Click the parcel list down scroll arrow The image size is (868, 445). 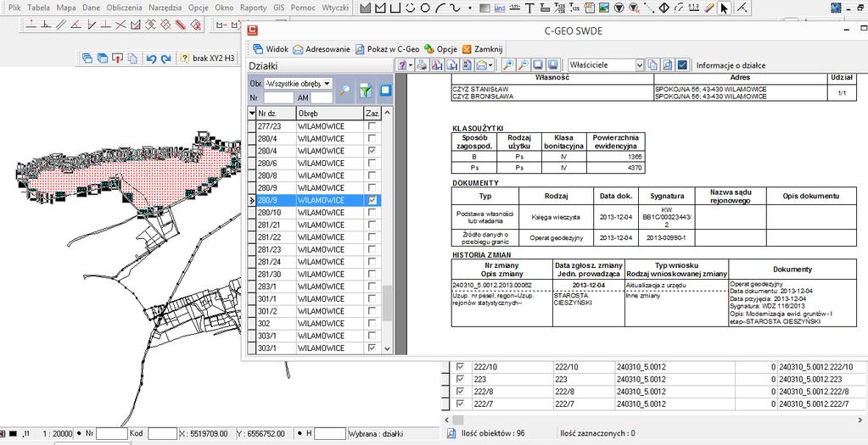point(387,349)
